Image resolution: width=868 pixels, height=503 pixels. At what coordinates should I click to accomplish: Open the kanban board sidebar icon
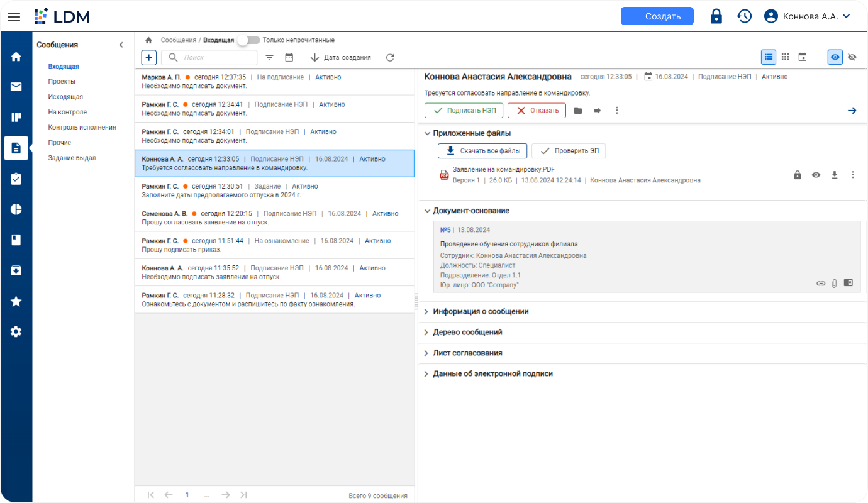pos(16,118)
